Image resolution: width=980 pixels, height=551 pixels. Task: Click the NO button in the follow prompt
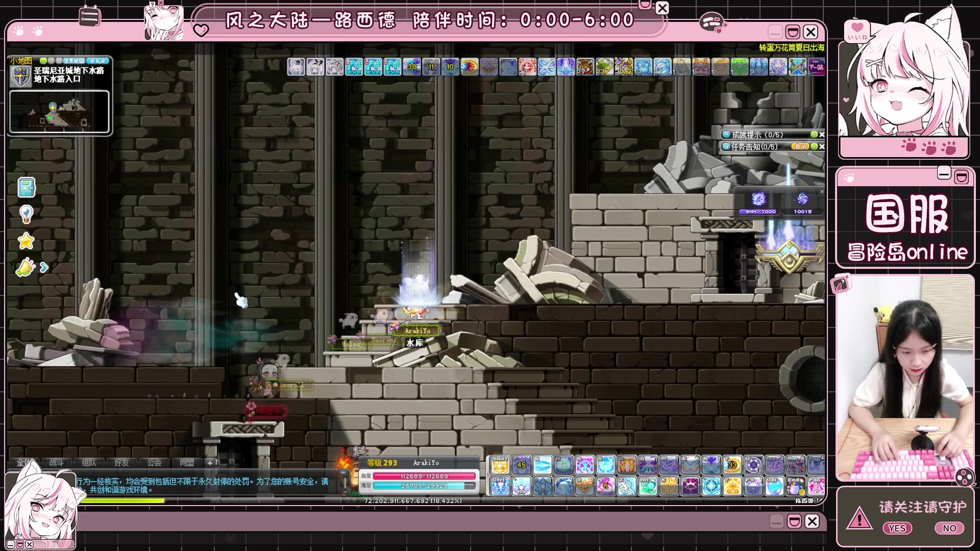tap(949, 529)
